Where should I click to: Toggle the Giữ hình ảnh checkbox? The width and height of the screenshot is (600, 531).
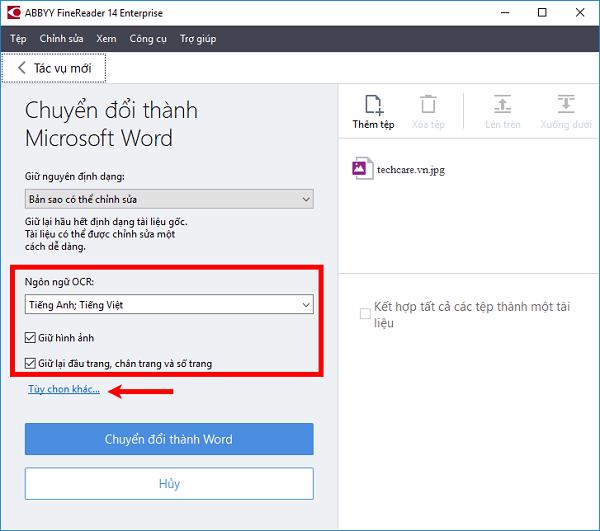click(31, 338)
